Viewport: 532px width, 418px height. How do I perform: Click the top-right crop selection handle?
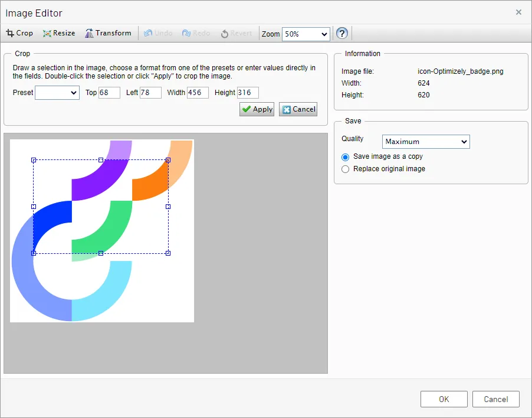click(168, 160)
